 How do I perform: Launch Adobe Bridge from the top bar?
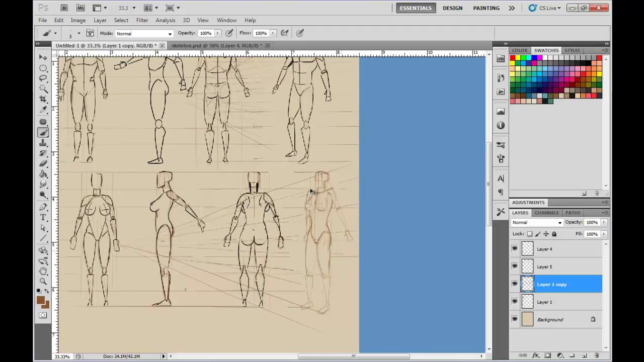(64, 8)
